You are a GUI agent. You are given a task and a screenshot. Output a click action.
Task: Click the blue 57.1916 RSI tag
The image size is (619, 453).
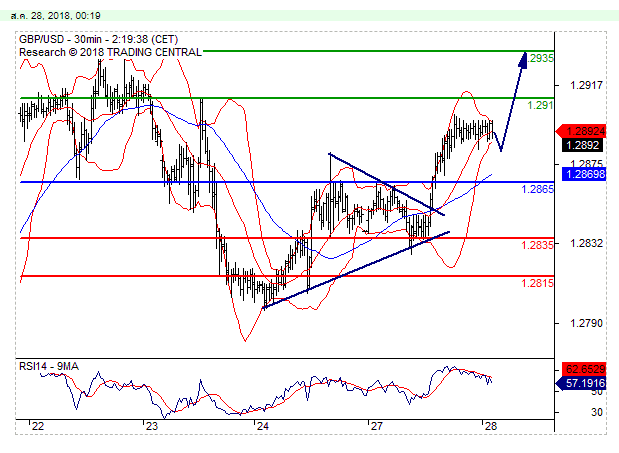(583, 382)
